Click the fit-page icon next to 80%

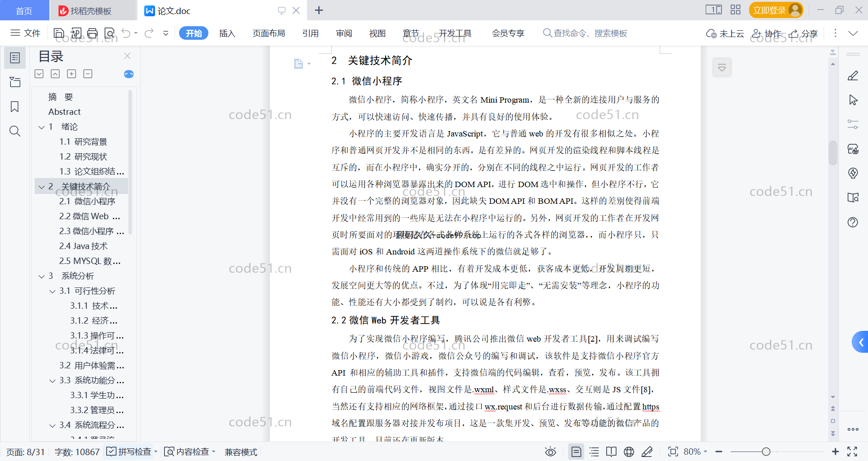point(673,452)
